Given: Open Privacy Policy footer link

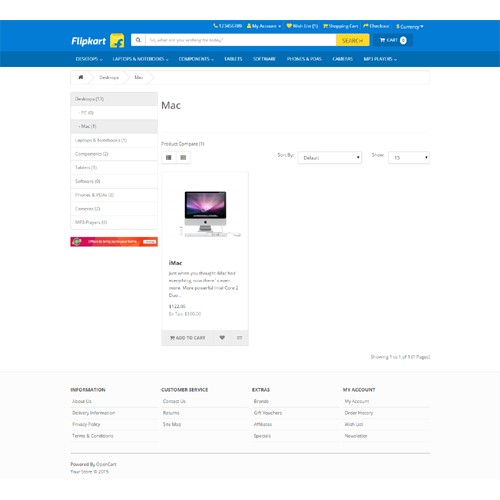Looking at the screenshot, I should pyautogui.click(x=86, y=424).
